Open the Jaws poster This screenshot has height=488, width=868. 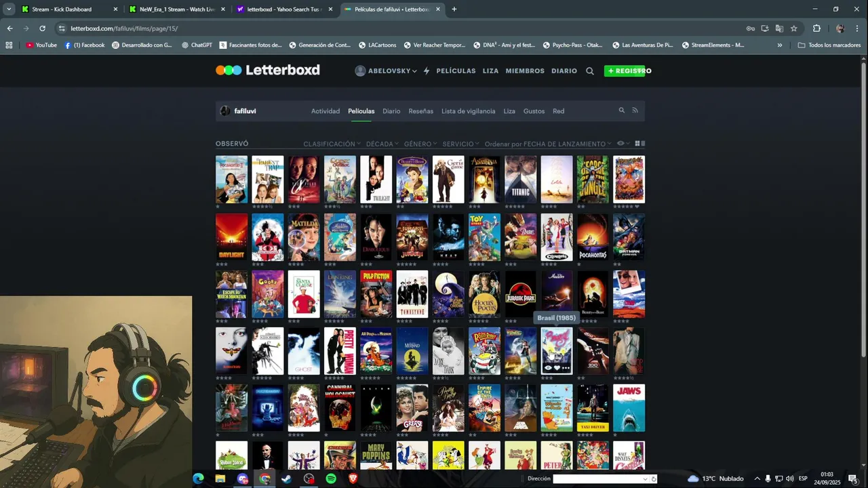pos(629,408)
